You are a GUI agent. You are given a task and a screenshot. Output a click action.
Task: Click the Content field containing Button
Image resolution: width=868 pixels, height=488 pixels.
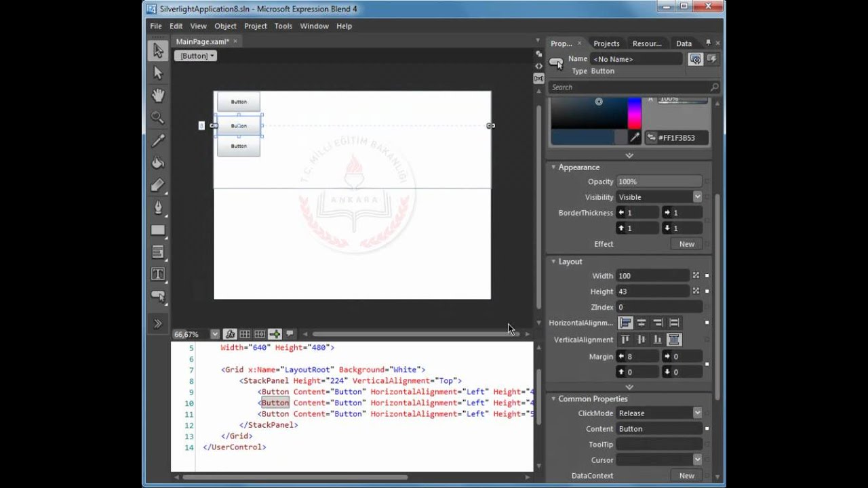(x=659, y=429)
